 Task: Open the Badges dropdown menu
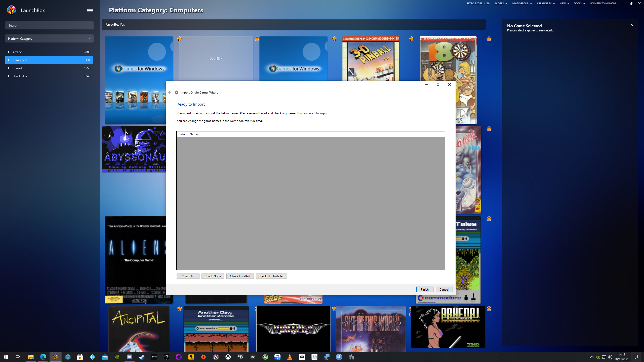[x=501, y=3]
